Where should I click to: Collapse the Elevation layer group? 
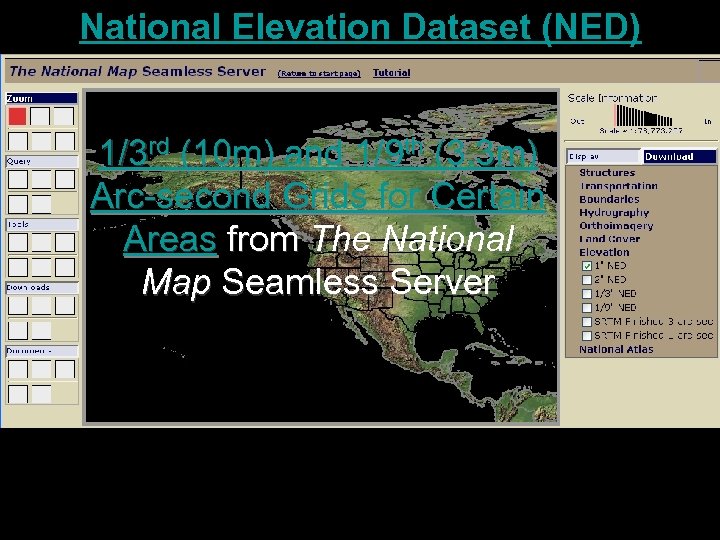click(x=604, y=252)
